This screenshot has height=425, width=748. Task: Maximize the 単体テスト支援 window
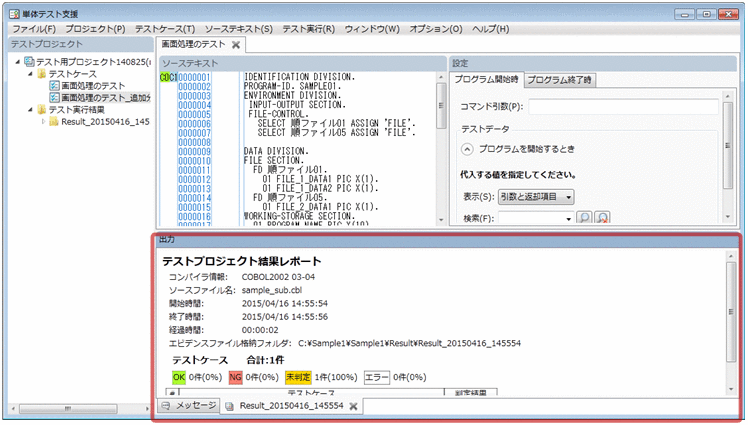pyautogui.click(x=706, y=15)
